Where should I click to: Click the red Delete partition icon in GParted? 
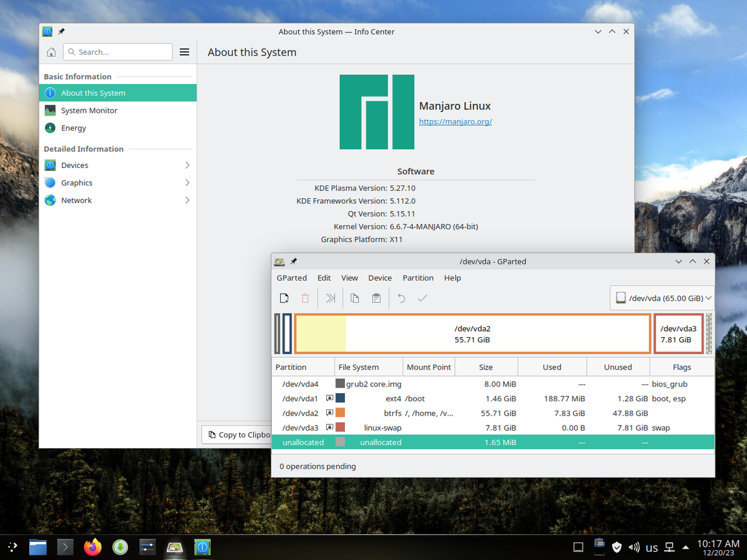tap(305, 298)
